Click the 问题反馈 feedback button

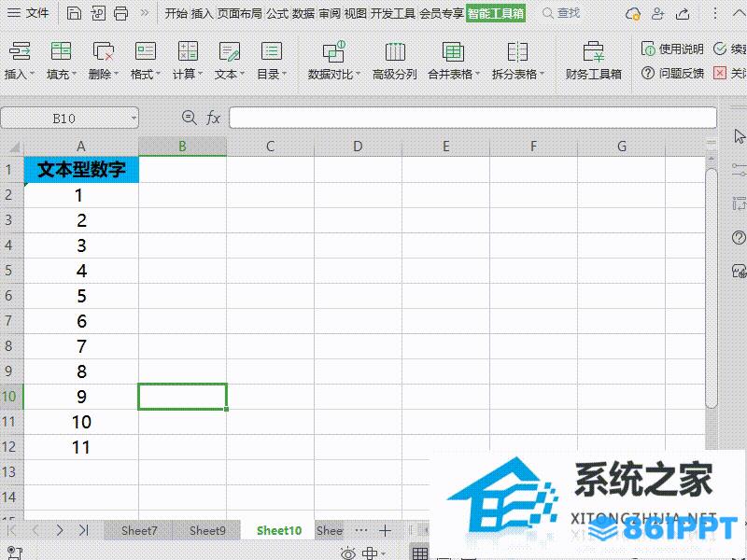click(x=672, y=73)
